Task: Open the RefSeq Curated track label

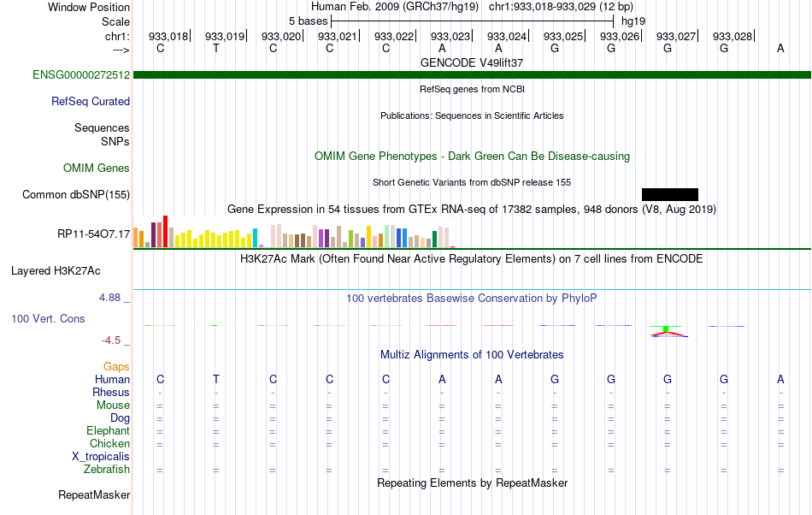Action: pos(91,102)
